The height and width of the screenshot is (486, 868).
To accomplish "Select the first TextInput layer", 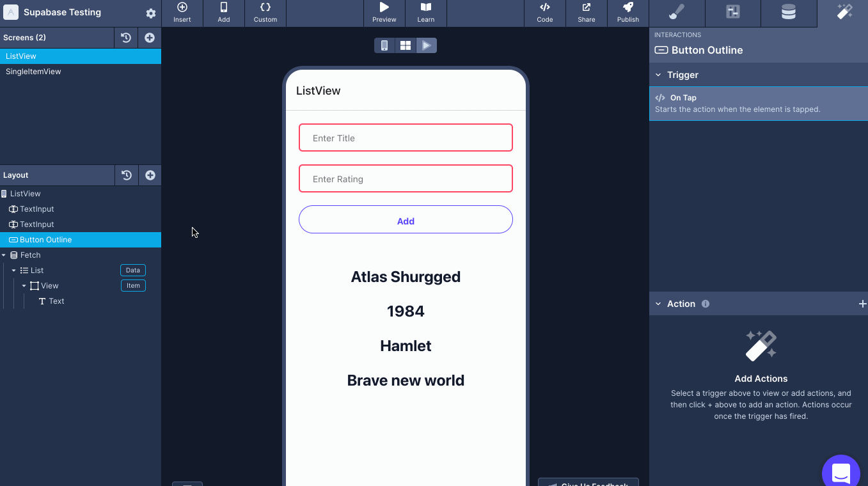I will coord(81,209).
